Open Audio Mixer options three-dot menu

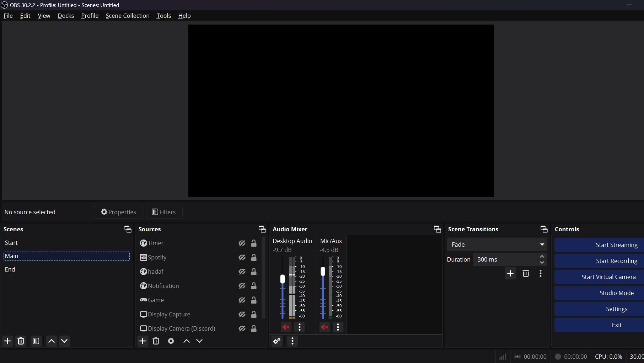point(293,341)
